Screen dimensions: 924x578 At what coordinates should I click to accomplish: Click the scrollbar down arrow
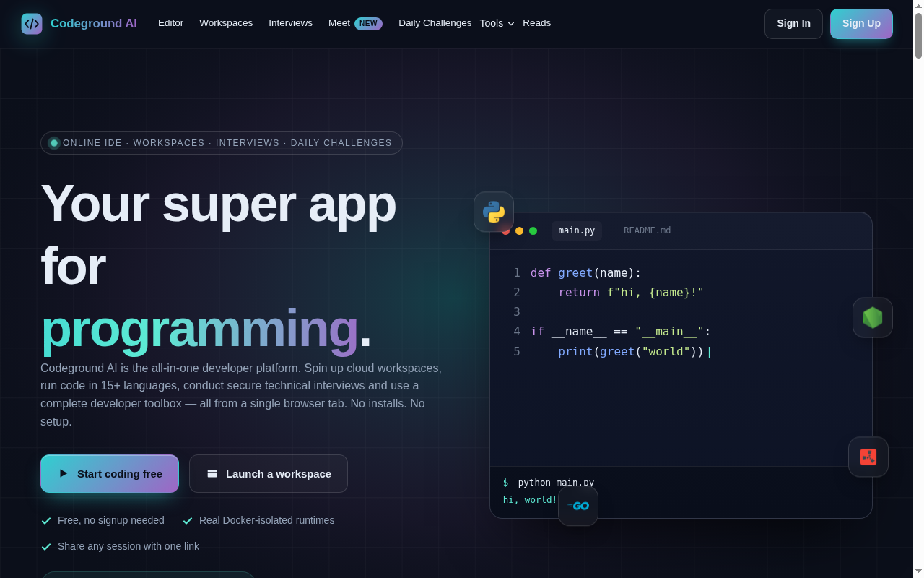point(918,571)
